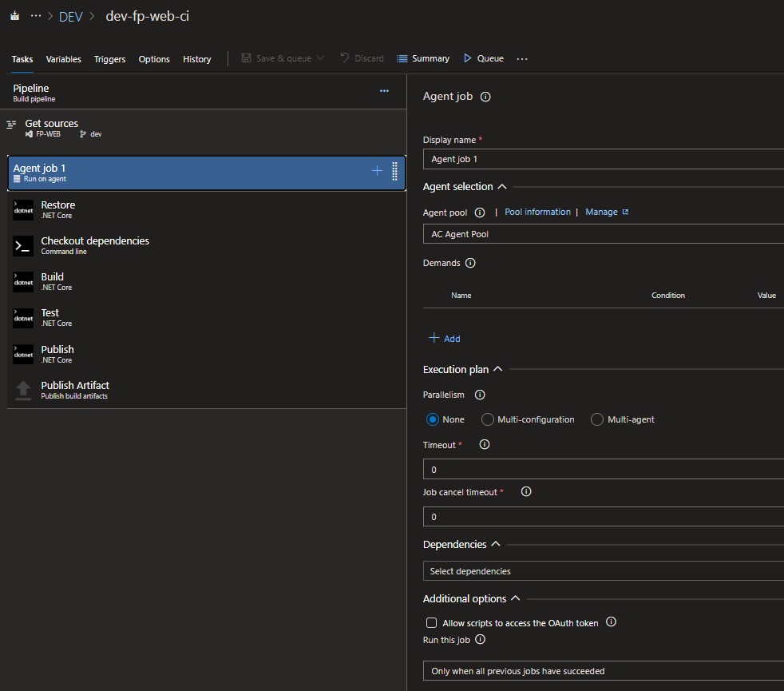Click the dotnet icon beside Test

[x=23, y=318]
